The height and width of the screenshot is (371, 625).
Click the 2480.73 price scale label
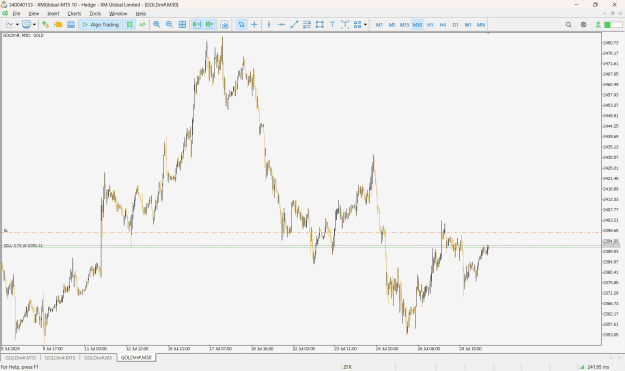(x=611, y=43)
